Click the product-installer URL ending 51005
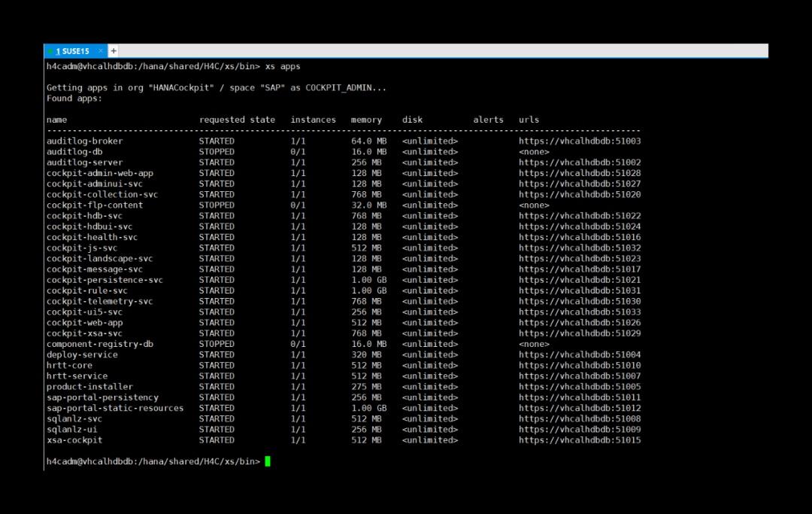The height and width of the screenshot is (514, 812). (x=580, y=387)
